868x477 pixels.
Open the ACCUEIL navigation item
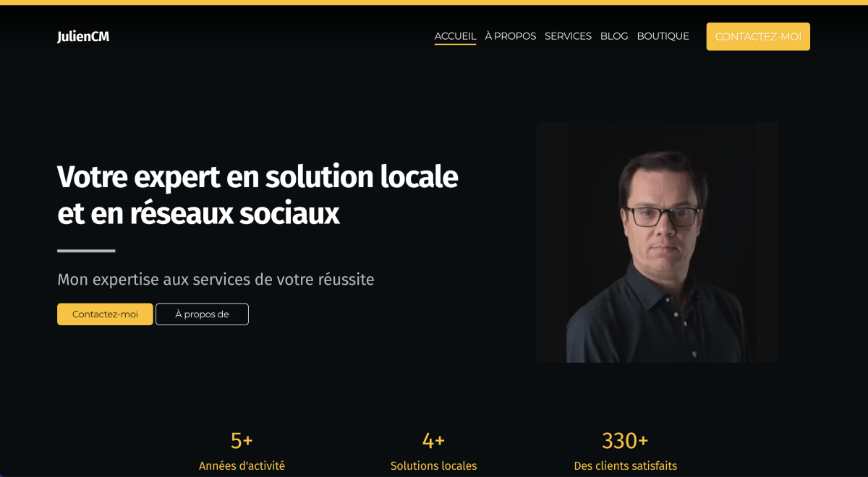tap(455, 36)
